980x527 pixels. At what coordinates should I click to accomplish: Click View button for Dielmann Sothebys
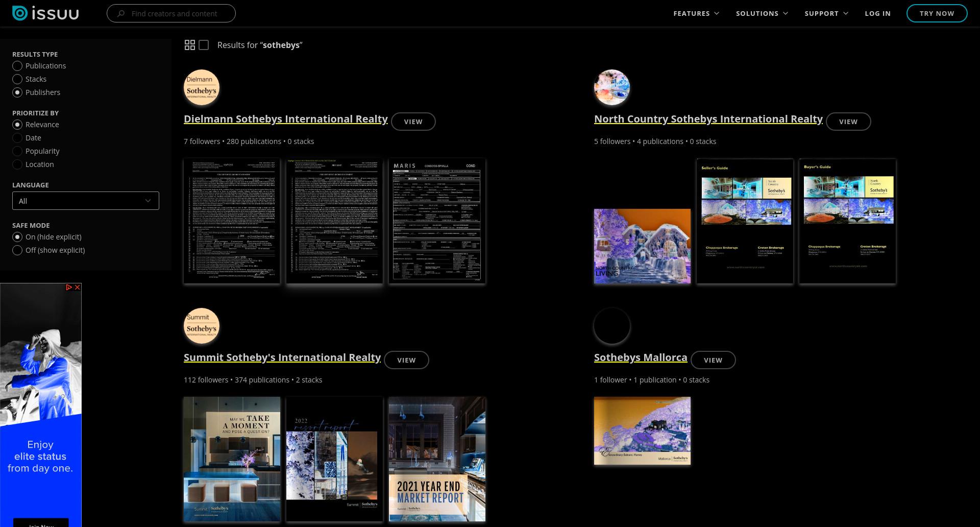[x=413, y=122]
